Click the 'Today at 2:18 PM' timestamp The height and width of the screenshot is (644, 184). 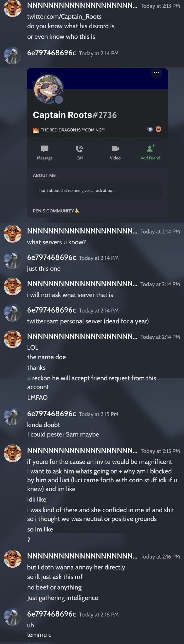(99, 614)
